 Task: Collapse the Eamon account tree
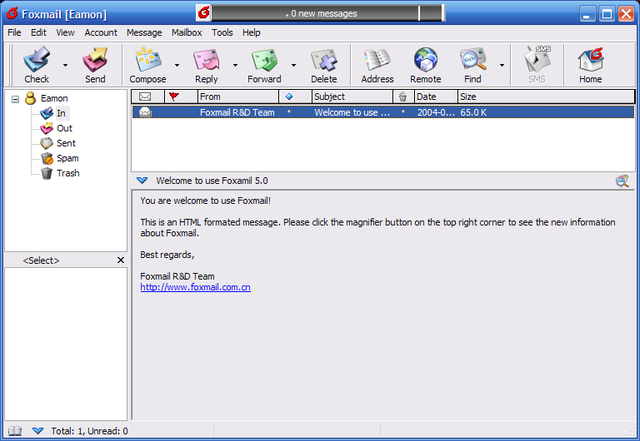(15, 99)
